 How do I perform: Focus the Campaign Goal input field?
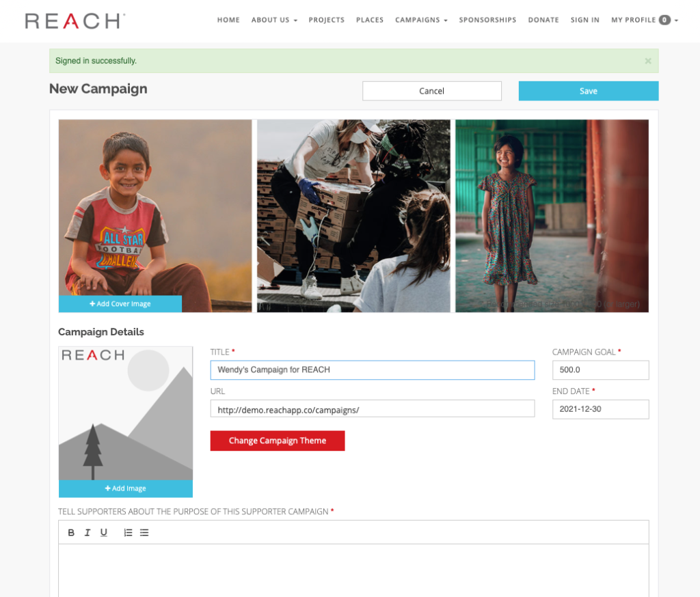[600, 370]
